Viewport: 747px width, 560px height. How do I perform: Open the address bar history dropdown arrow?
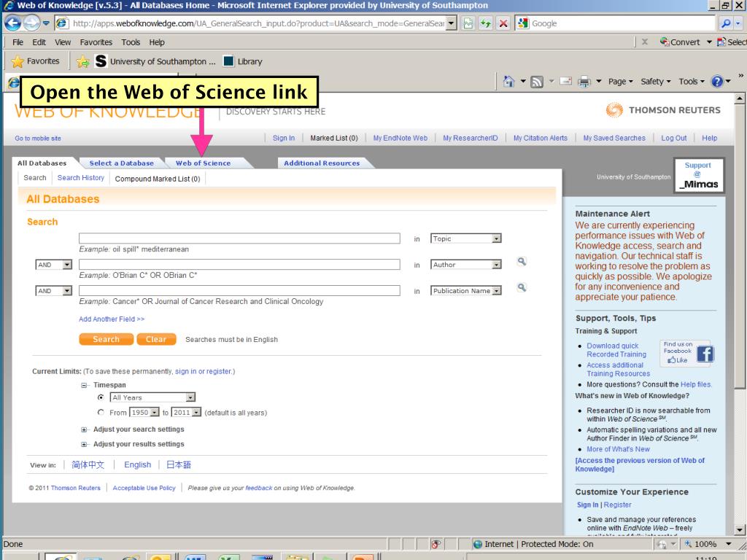click(x=451, y=23)
